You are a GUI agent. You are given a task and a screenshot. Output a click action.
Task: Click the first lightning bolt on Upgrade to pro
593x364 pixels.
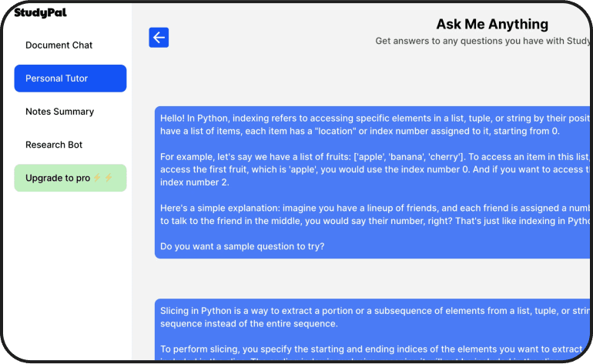(97, 177)
